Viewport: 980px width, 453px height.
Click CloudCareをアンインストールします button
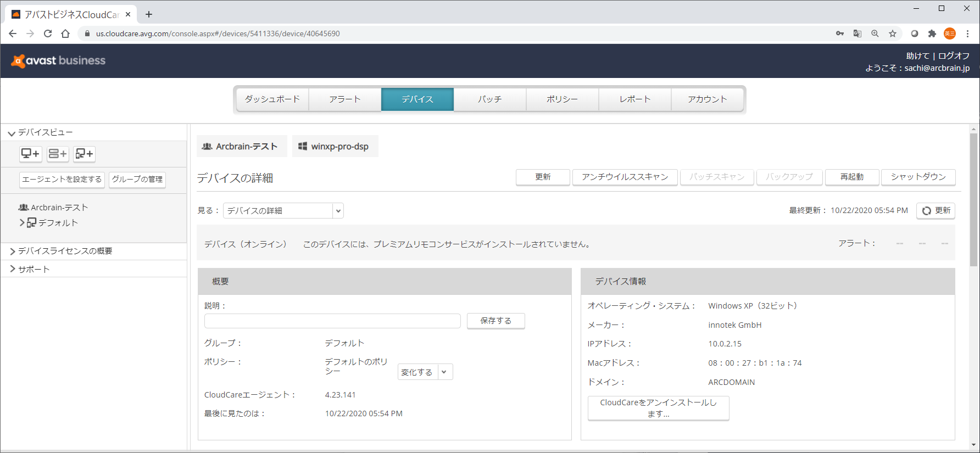[659, 408]
